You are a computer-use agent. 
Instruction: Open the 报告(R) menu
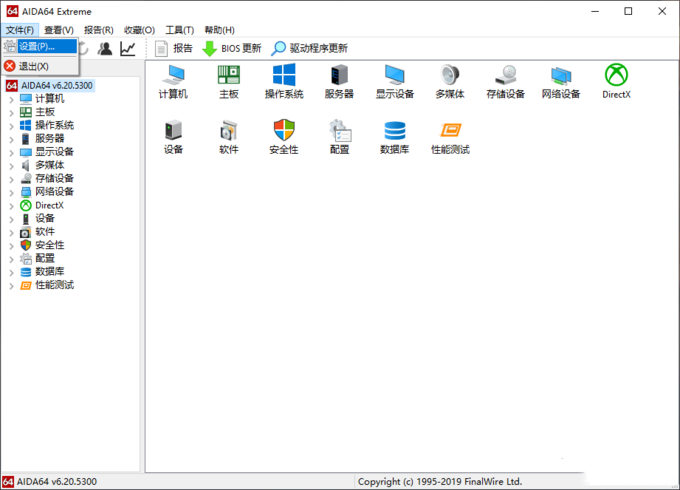tap(99, 30)
